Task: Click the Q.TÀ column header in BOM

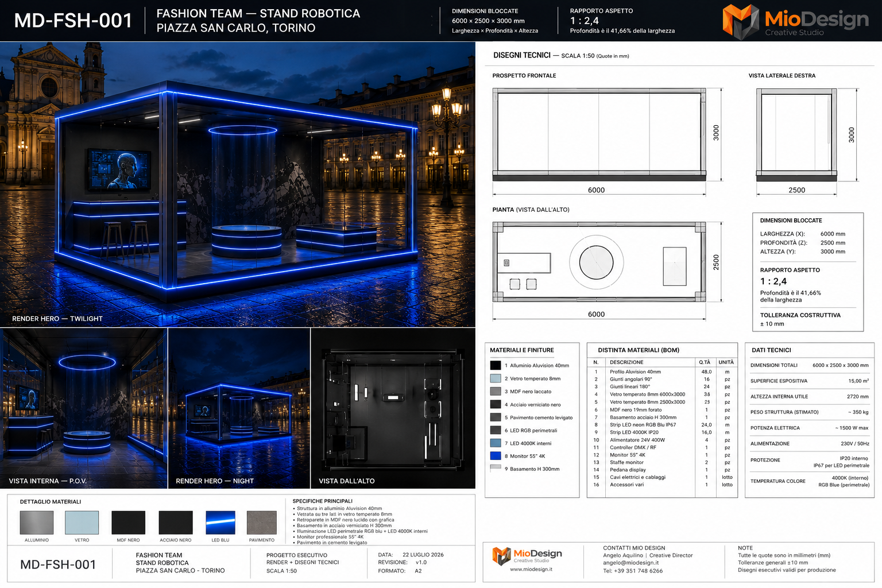Action: (705, 362)
